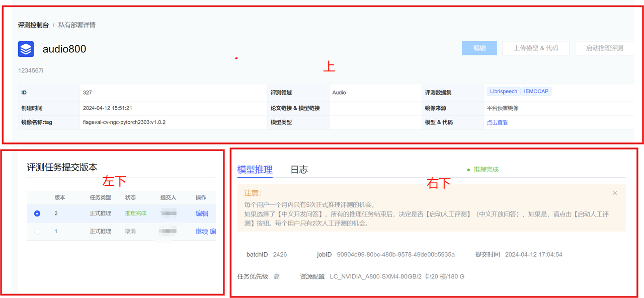
Task: Click the jobID value text
Action: coord(395,255)
